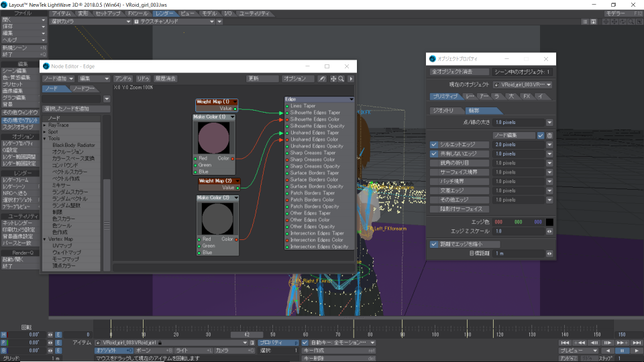Click the pan arrows icon in Node Editor
The image size is (644, 362).
point(333,79)
